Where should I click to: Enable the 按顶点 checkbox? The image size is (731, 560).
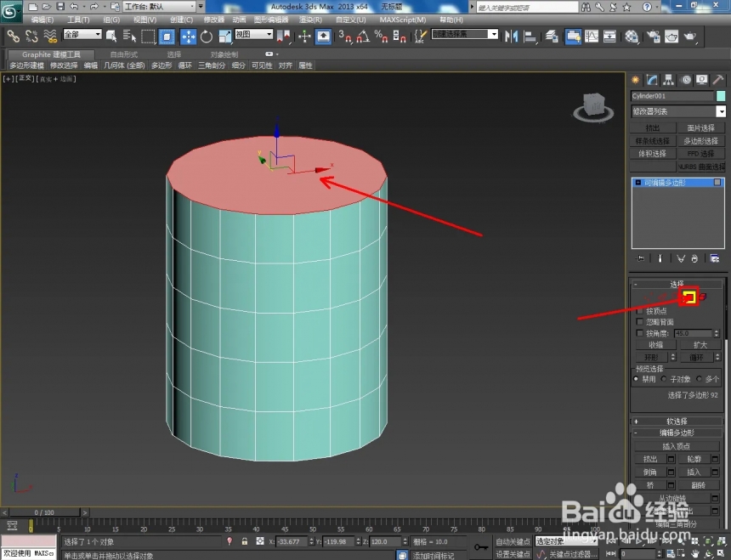[x=639, y=310]
